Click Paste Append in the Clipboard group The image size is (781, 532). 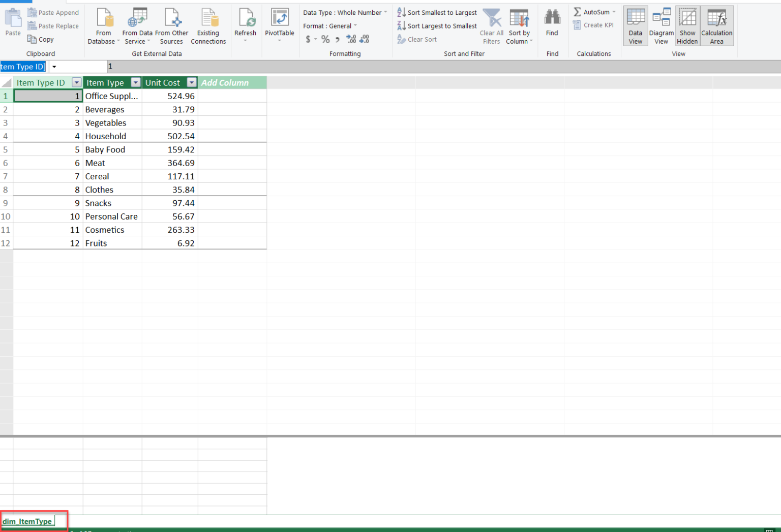(x=53, y=12)
